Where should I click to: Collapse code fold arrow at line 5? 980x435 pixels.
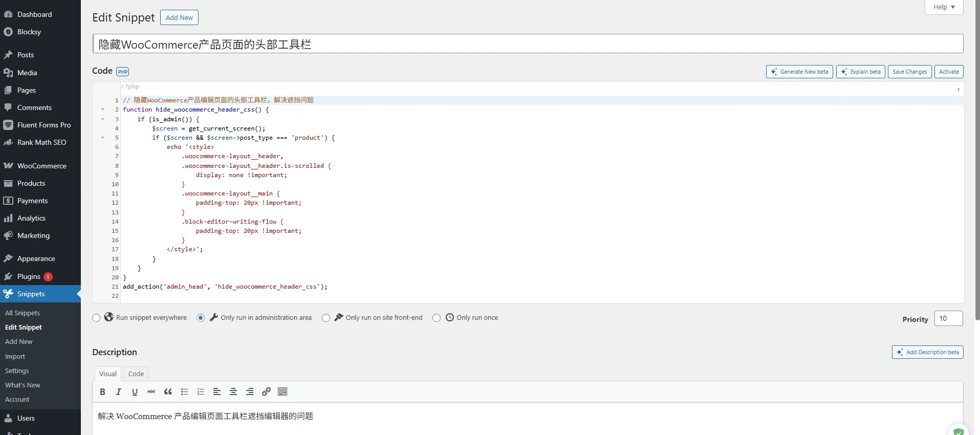point(103,138)
